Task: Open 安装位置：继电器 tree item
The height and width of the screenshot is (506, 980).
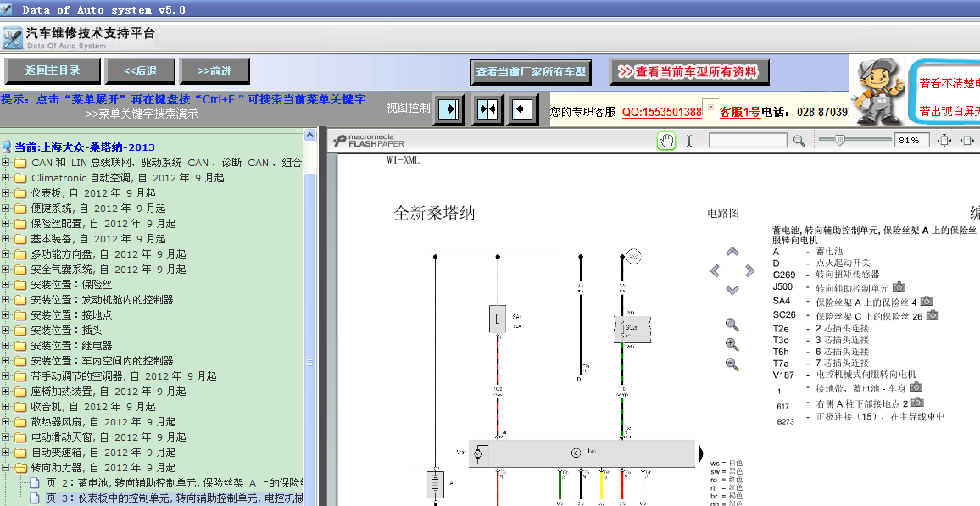Action: coord(71,346)
